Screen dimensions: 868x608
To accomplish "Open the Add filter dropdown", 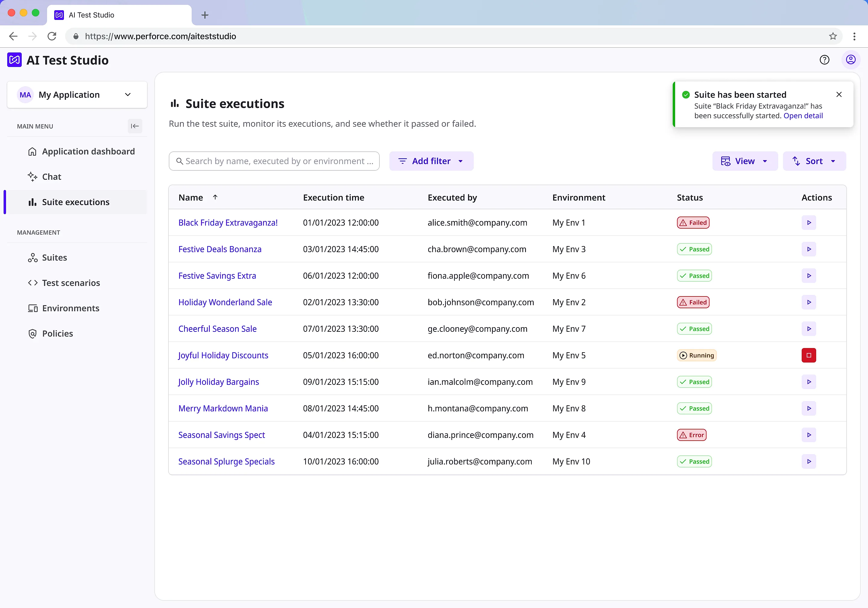I will coord(431,161).
